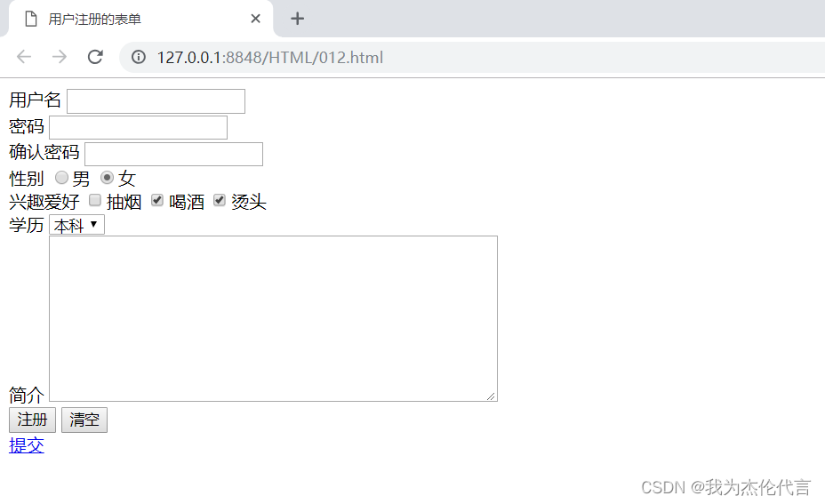This screenshot has height=504, width=825.
Task: Open the site information icon
Action: point(139,57)
